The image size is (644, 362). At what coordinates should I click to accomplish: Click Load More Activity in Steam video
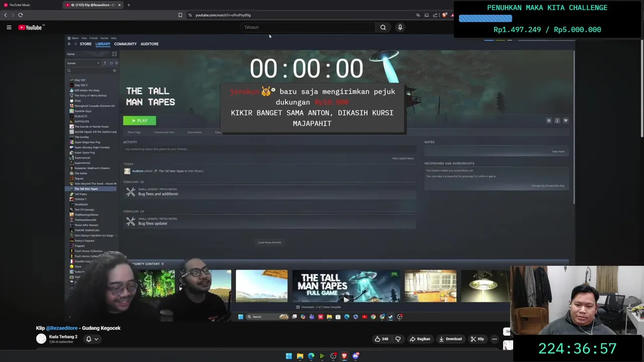tap(270, 242)
